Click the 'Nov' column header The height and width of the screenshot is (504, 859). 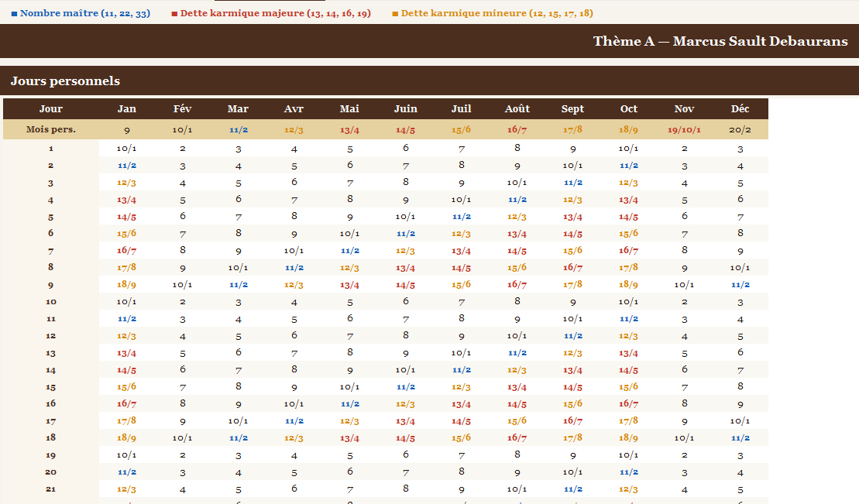pos(684,109)
